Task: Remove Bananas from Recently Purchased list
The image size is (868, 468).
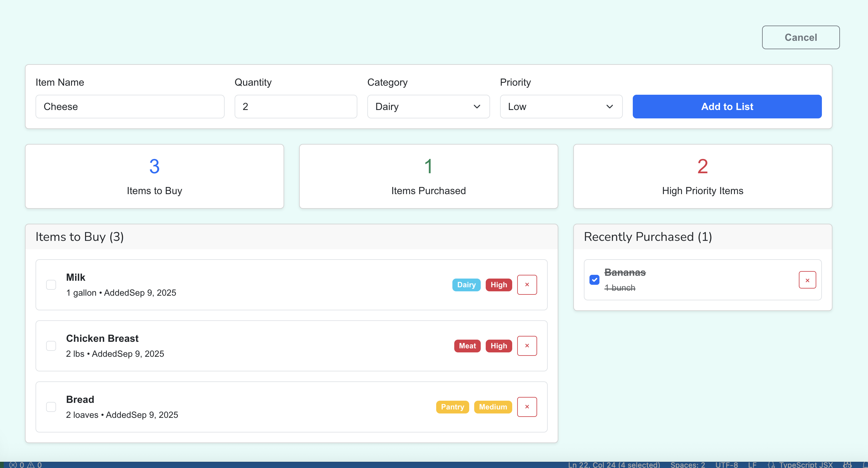Action: click(807, 280)
